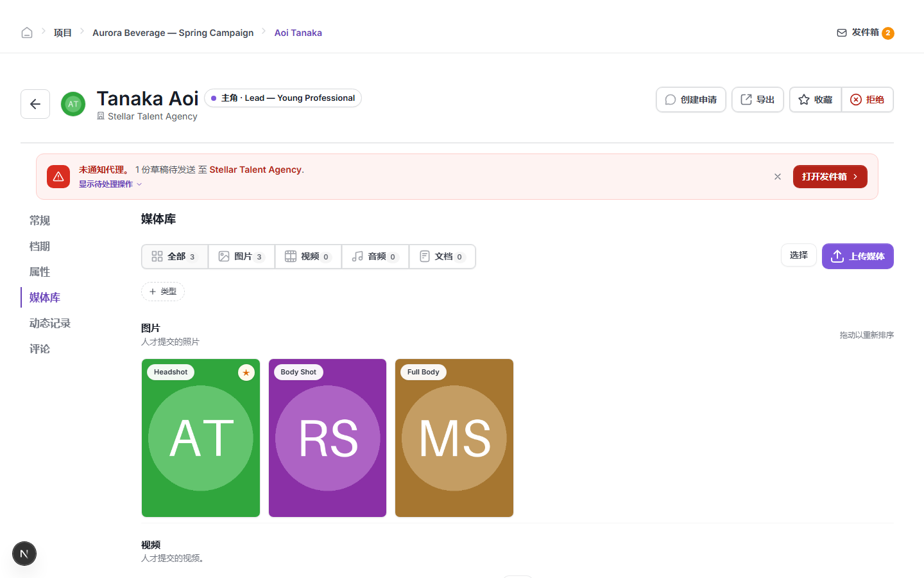Filter media by 图片 tab
This screenshot has height=578, width=924.
point(242,256)
